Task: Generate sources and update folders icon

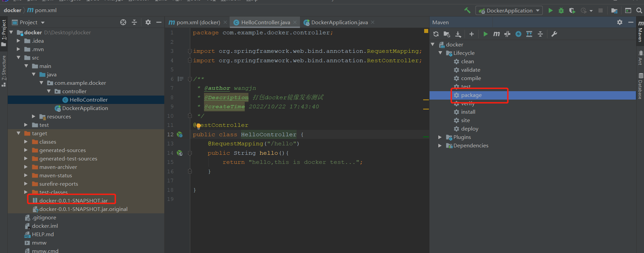Action: (x=447, y=34)
